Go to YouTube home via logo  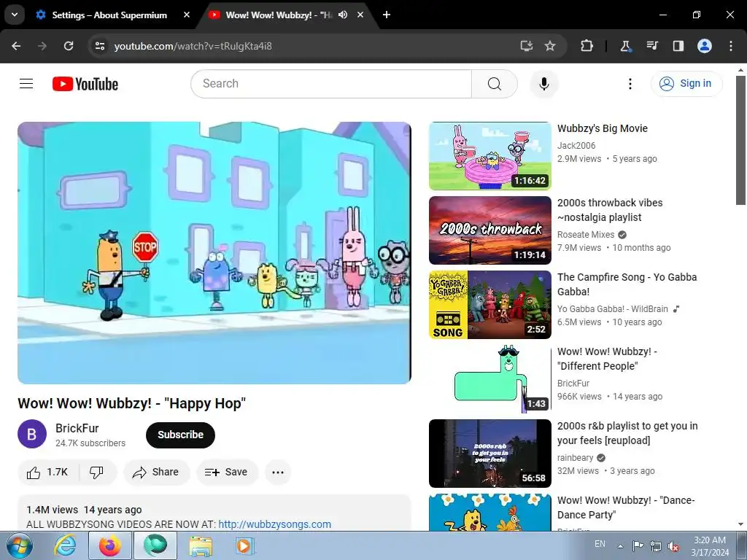(x=85, y=84)
